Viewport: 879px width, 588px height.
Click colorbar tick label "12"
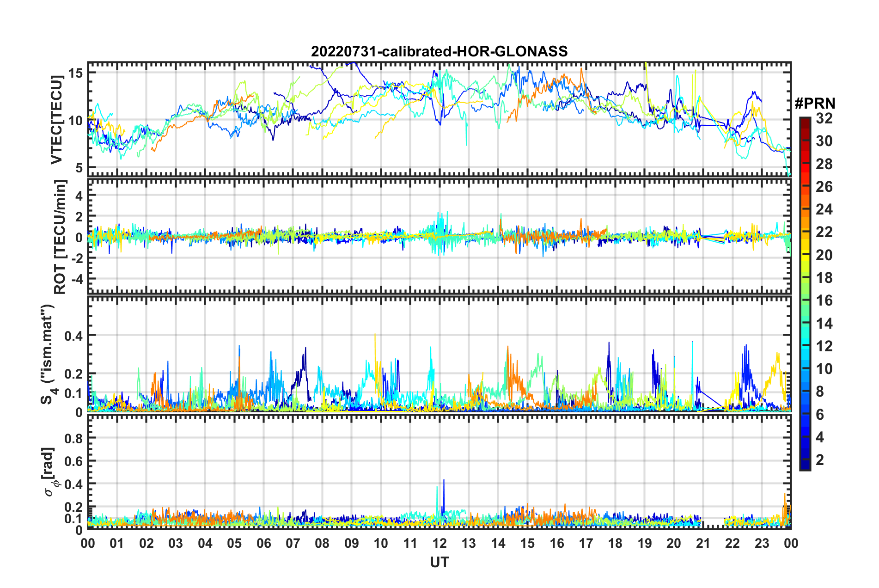tap(824, 346)
